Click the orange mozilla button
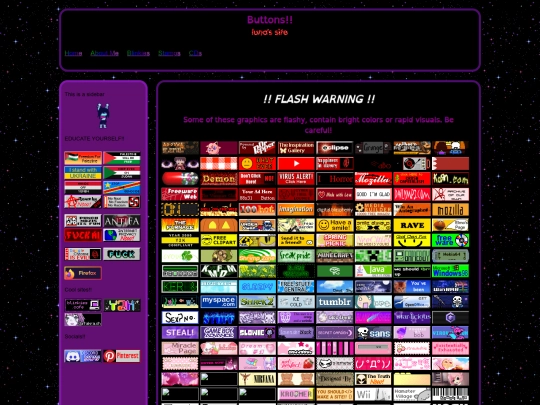Viewport: 540px width, 405px height. pos(450,209)
